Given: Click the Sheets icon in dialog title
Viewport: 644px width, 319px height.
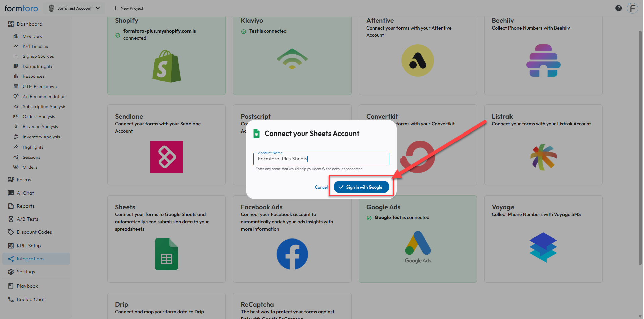Looking at the screenshot, I should (x=256, y=134).
